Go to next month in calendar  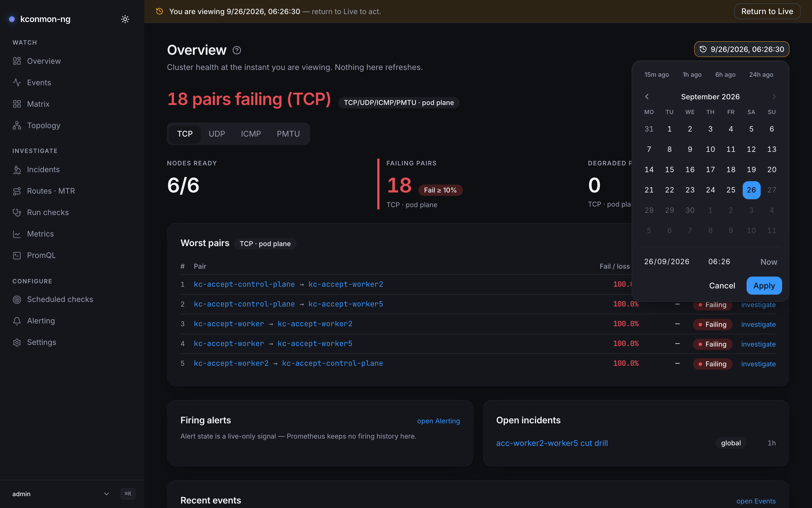coord(774,97)
